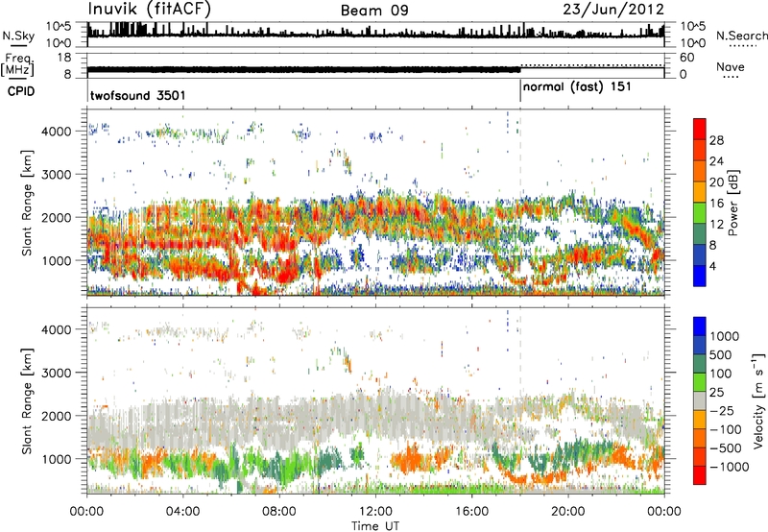Click the '24' power colorbar label
The image size is (768, 532).
click(x=716, y=161)
